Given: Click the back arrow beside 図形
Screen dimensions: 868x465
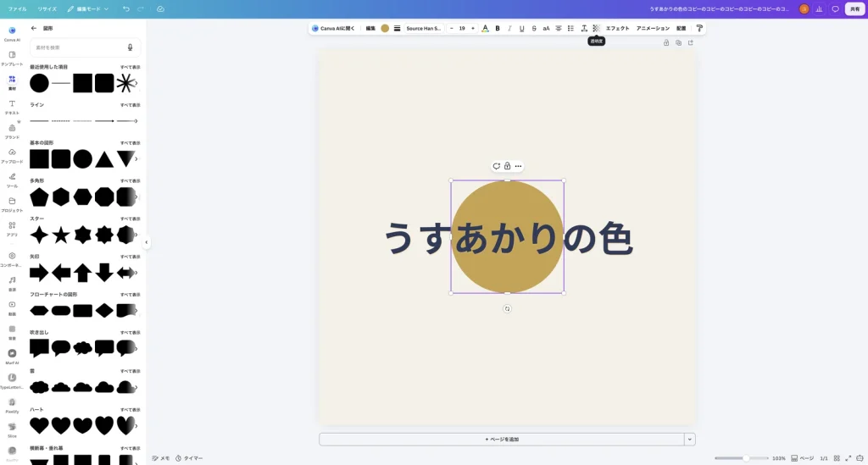Looking at the screenshot, I should pyautogui.click(x=34, y=28).
